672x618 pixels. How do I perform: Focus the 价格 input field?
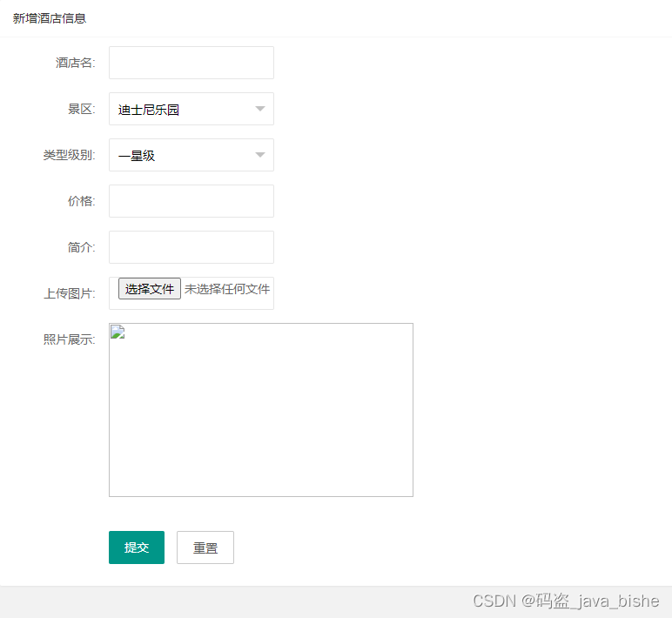[192, 201]
